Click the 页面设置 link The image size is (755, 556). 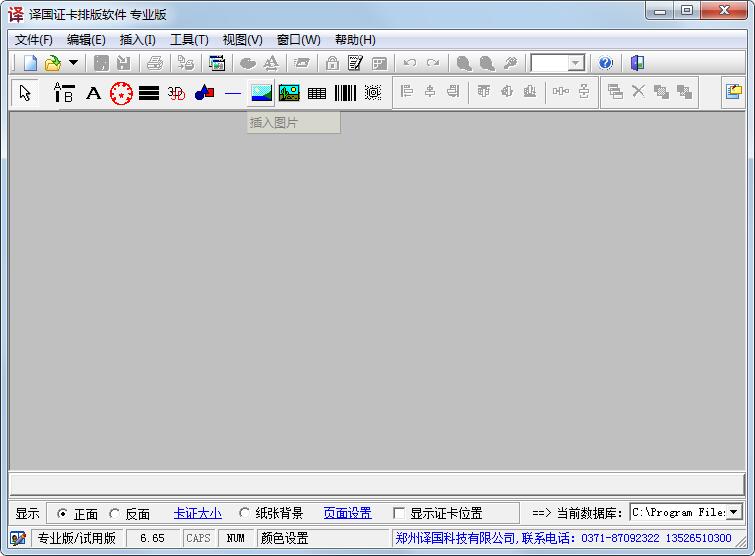347,513
